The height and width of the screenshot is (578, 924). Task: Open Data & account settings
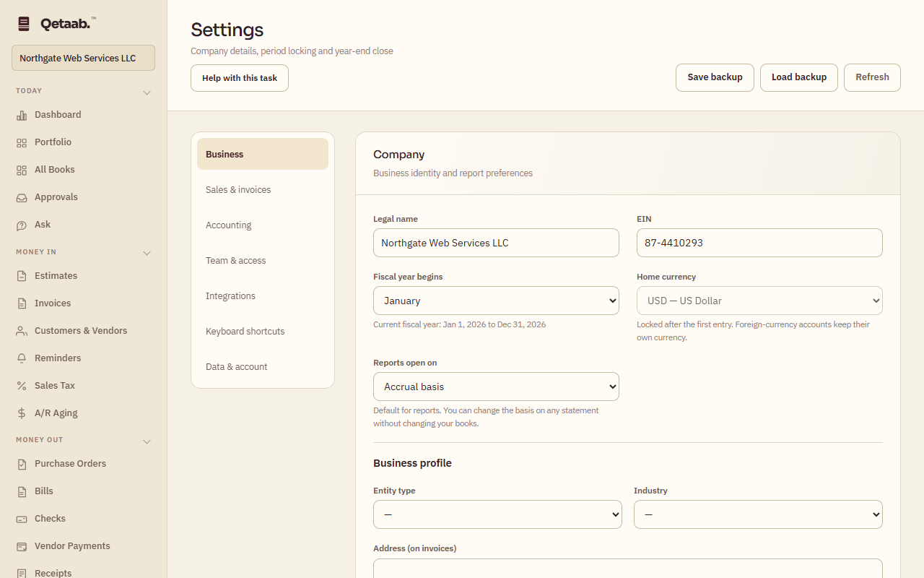coord(263,366)
